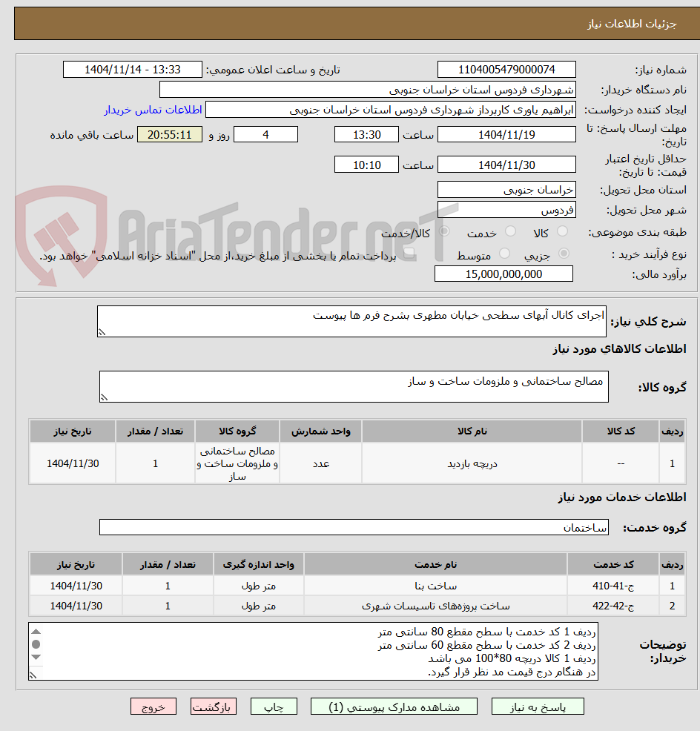Click the عدد unit cell
Image resolution: width=700 pixels, height=731 pixels.
[x=321, y=463]
